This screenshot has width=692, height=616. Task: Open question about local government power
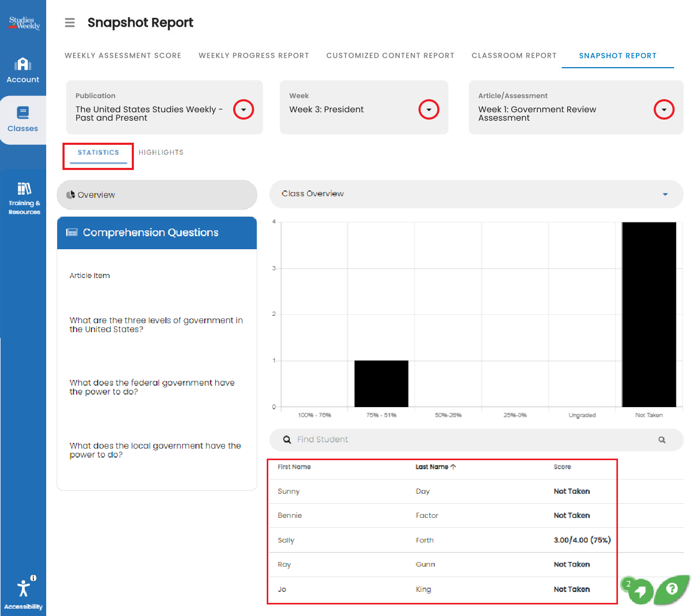pyautogui.click(x=155, y=450)
